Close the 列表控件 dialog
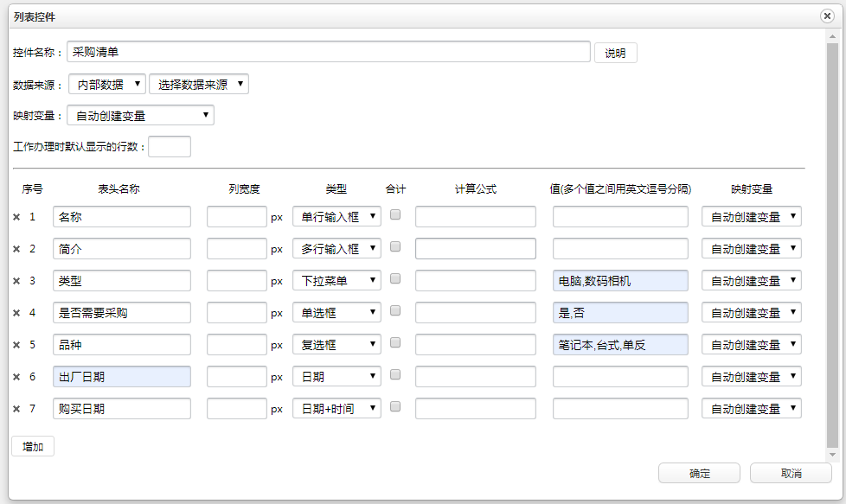 pos(827,16)
